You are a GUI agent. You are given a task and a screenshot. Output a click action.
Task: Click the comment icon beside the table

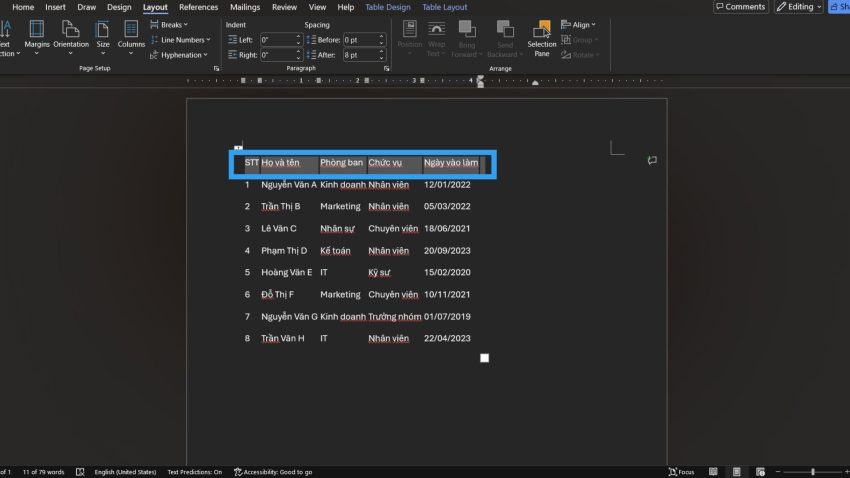[x=652, y=160]
